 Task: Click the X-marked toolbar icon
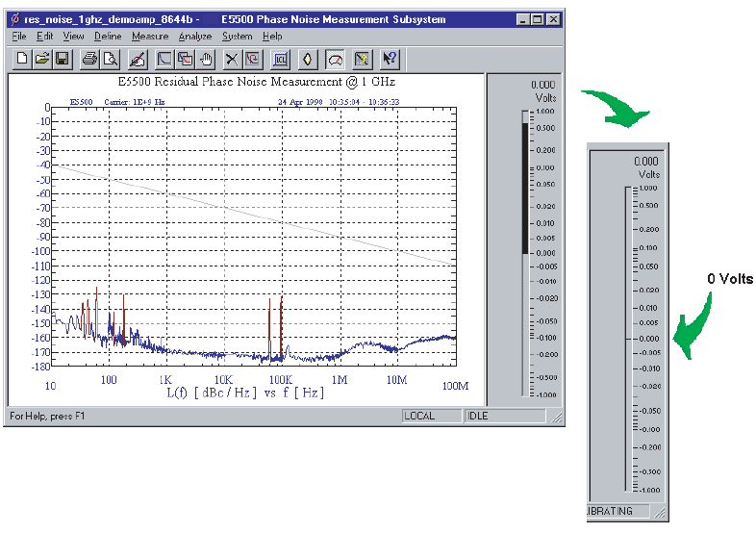(x=232, y=60)
